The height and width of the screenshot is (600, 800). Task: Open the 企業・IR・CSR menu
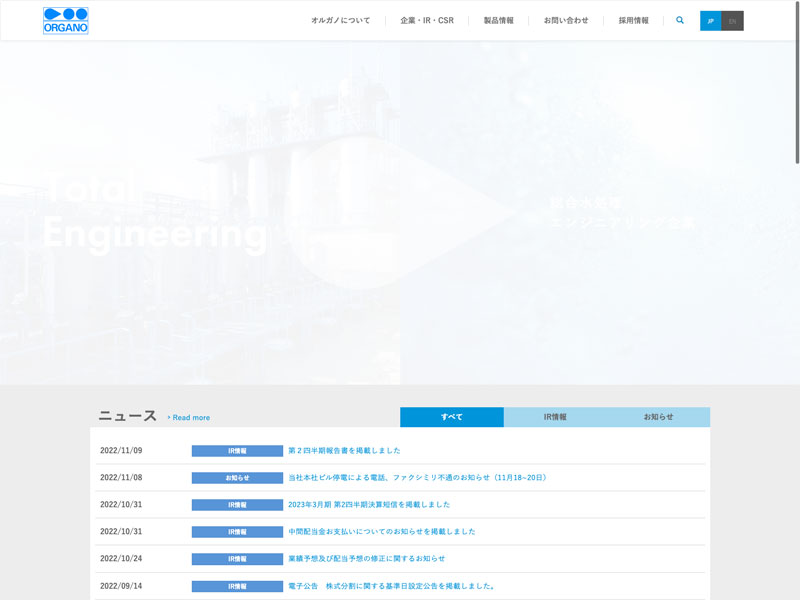point(426,20)
